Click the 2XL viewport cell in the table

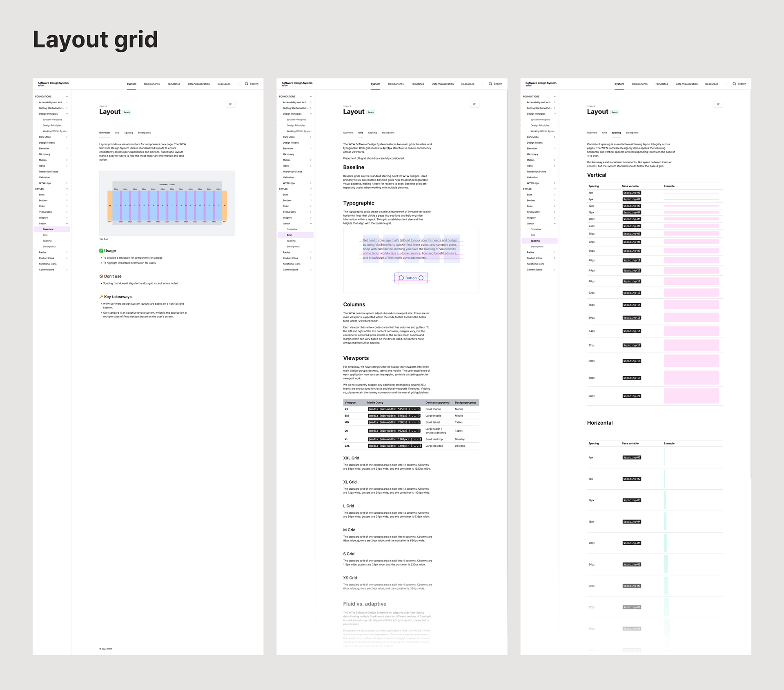[x=347, y=446]
